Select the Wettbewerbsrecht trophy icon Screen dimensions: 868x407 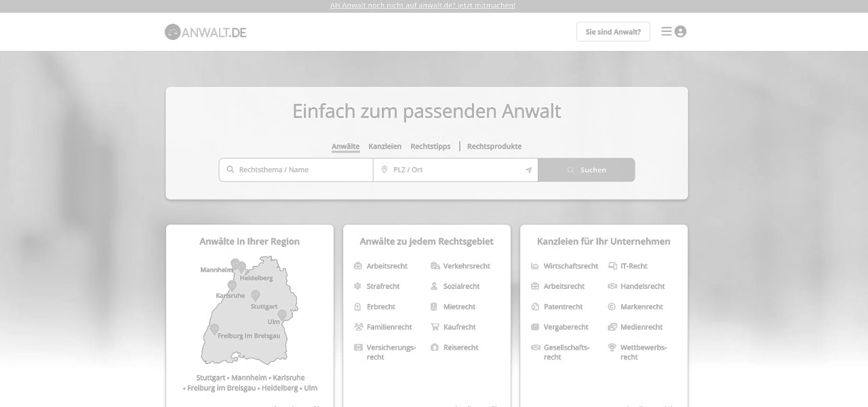[x=612, y=347]
